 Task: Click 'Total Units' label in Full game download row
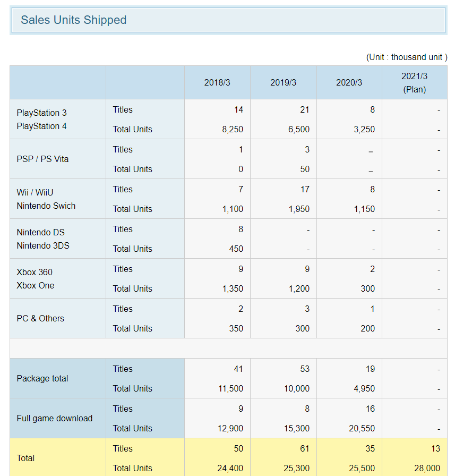point(133,428)
